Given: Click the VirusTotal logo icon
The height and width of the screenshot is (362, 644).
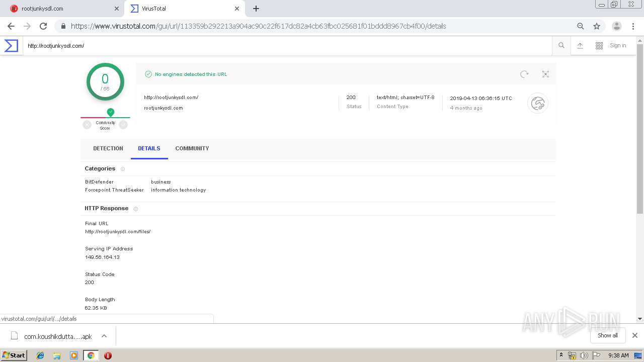Looking at the screenshot, I should click(x=11, y=46).
